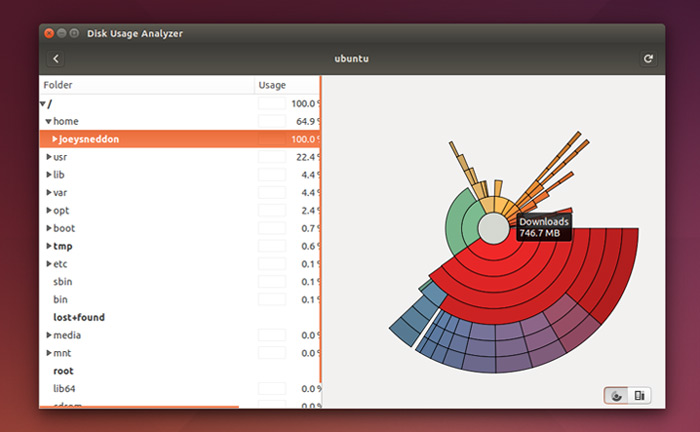This screenshot has height=432, width=700.
Task: Collapse the root / folder
Action: [x=43, y=103]
